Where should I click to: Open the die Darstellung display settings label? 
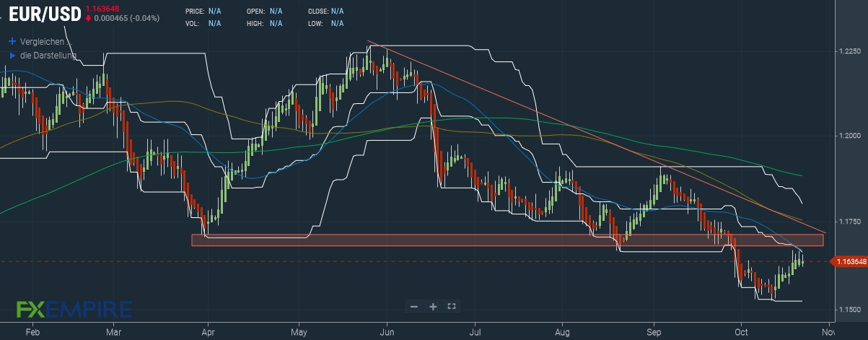[x=48, y=55]
